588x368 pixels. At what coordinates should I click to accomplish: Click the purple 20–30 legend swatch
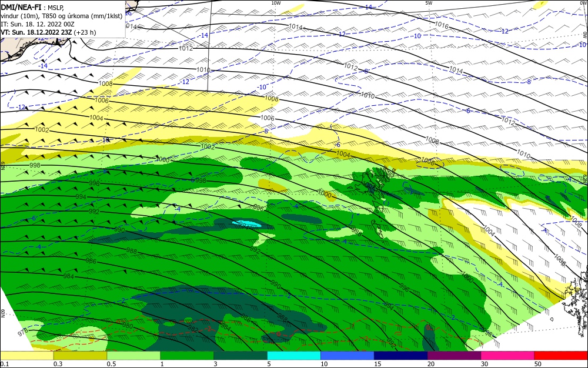tap(454, 356)
